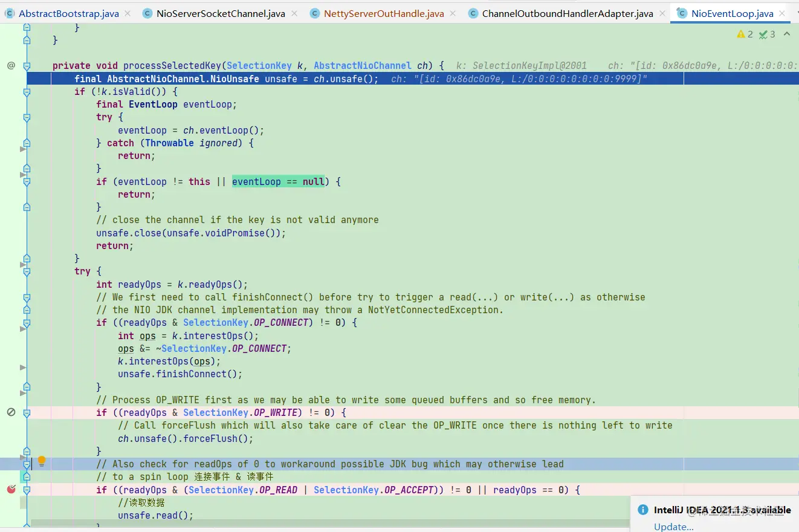Click 'int readyOps = k.readyOps();' line

172,284
